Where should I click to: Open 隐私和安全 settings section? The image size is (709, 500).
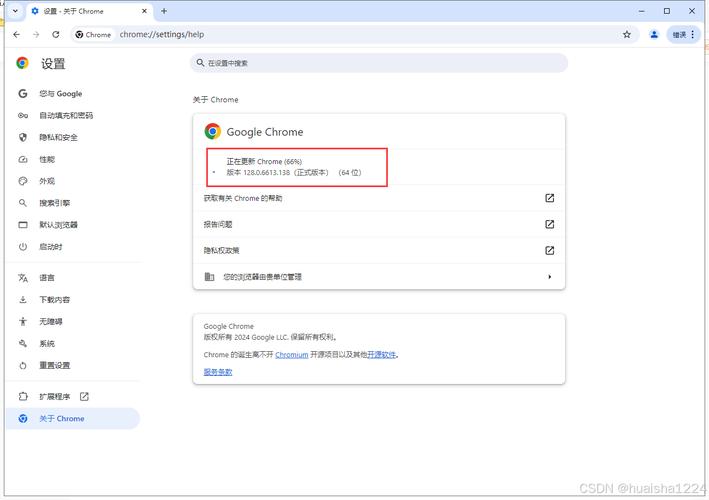(x=58, y=137)
